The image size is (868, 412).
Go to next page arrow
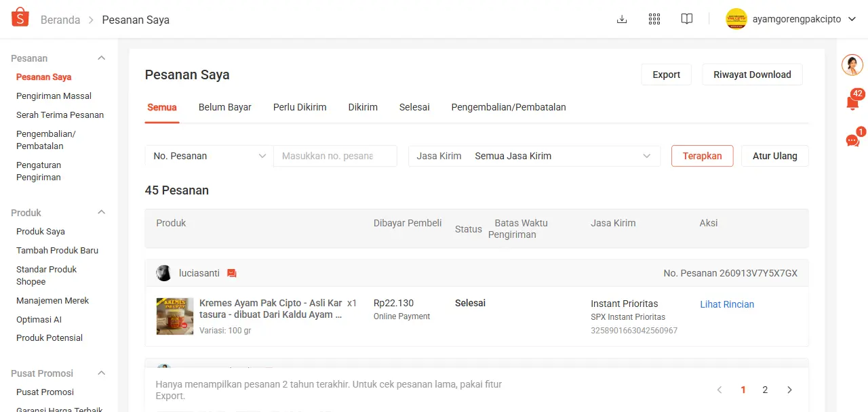(x=789, y=390)
